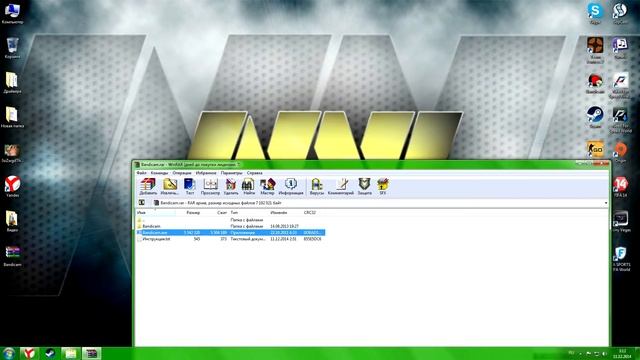Select the Инструкция.txt file row

(x=231, y=239)
